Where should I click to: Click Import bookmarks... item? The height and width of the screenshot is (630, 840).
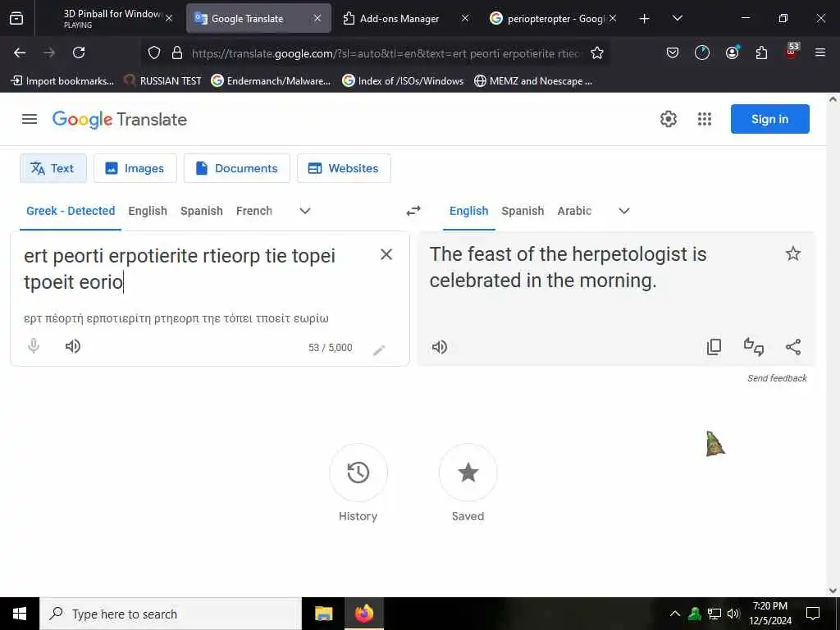click(62, 81)
